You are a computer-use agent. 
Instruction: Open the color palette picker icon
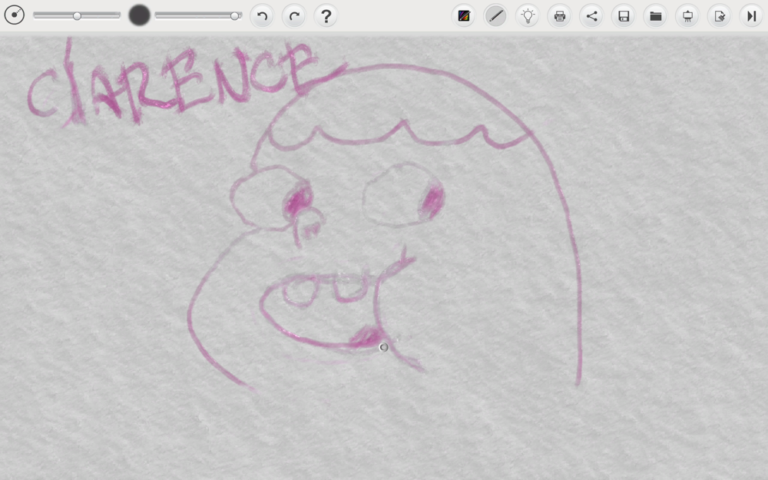464,16
